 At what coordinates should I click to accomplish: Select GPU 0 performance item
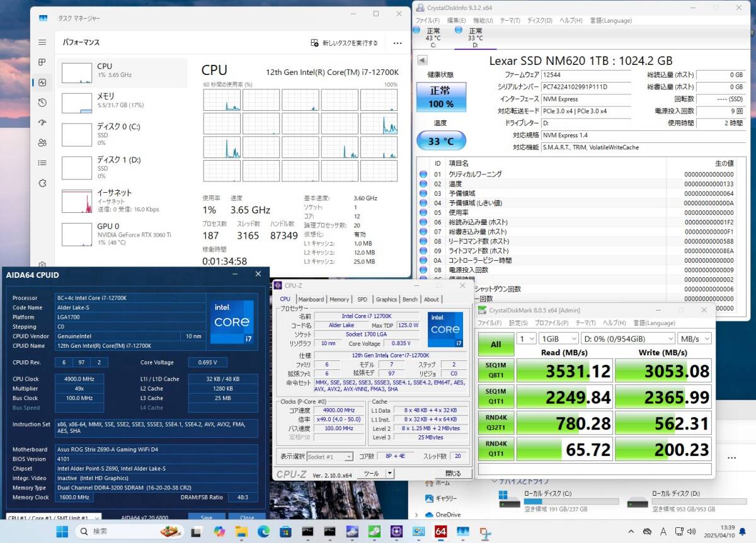tap(122, 234)
